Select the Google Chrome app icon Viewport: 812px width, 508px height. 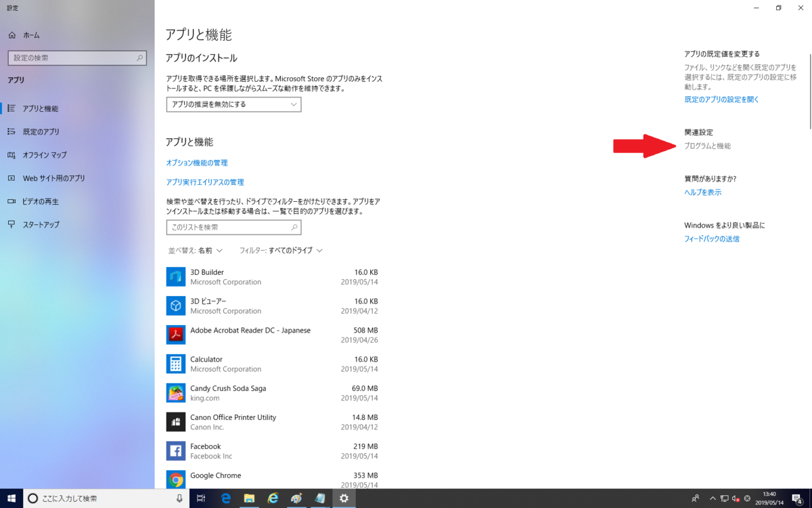[x=176, y=480]
